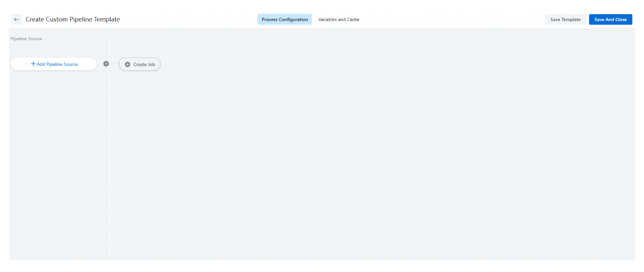
Task: Add a new pipeline source
Action: pos(54,64)
